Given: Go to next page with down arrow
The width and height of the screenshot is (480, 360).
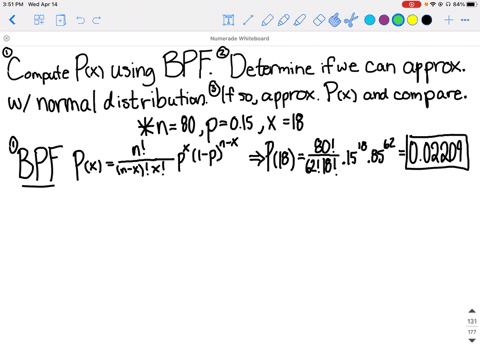Looking at the screenshot, I should (472, 340).
